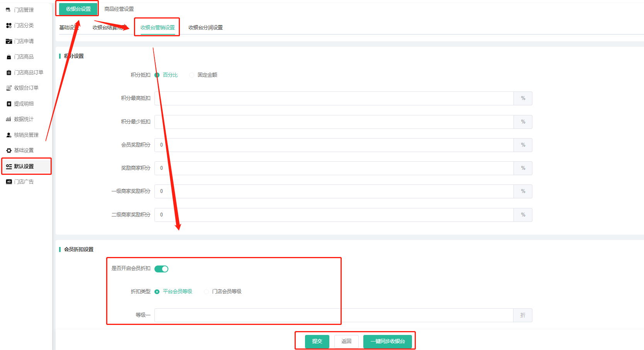Switch to the 商品经营设置 tab
The image size is (644, 350).
(119, 9)
